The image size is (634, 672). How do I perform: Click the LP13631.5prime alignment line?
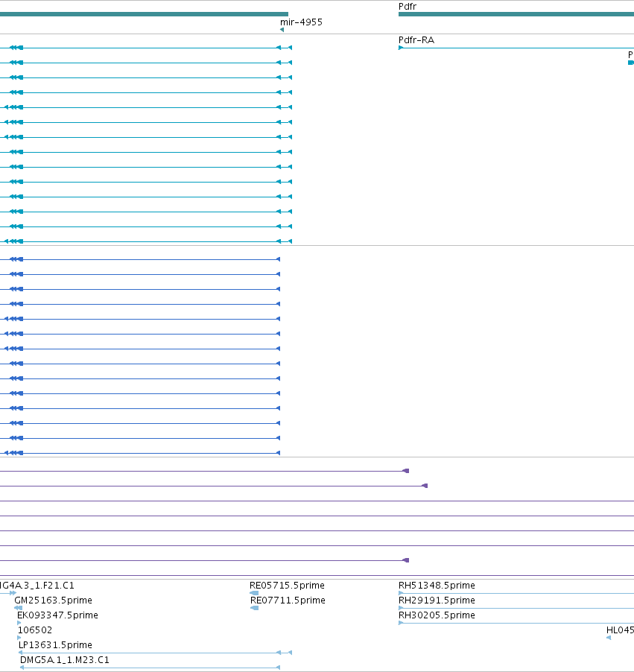(x=155, y=653)
